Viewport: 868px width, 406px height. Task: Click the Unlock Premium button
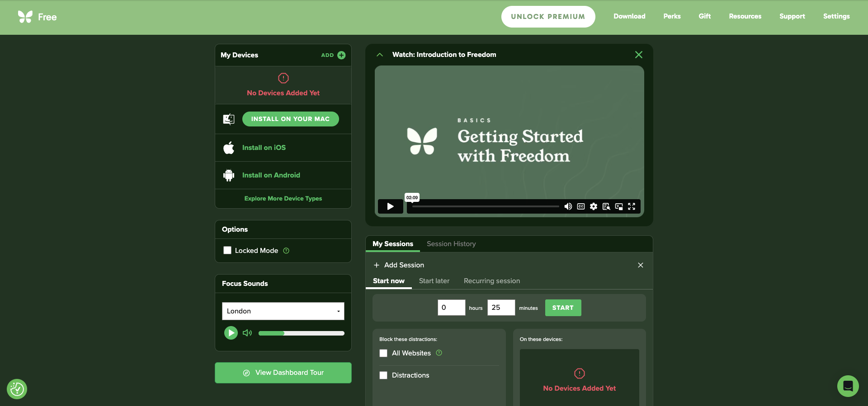click(548, 17)
